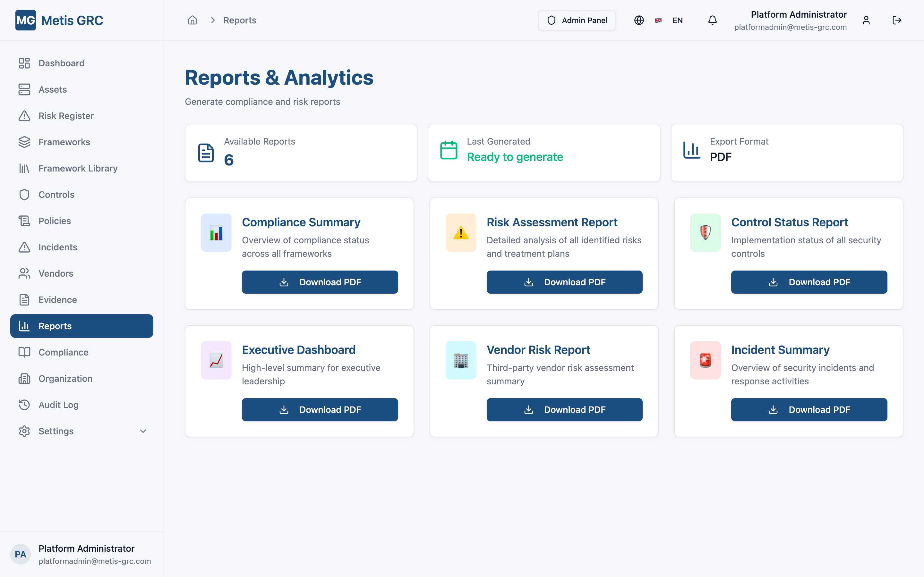Click the Assets icon in the sidebar
The height and width of the screenshot is (577, 924).
24,89
